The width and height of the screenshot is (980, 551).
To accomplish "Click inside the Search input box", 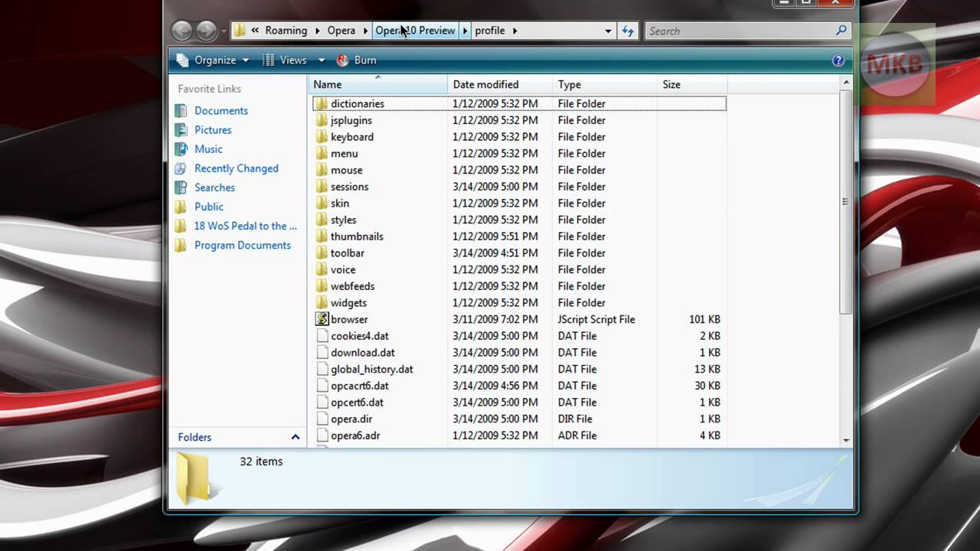I will click(740, 31).
